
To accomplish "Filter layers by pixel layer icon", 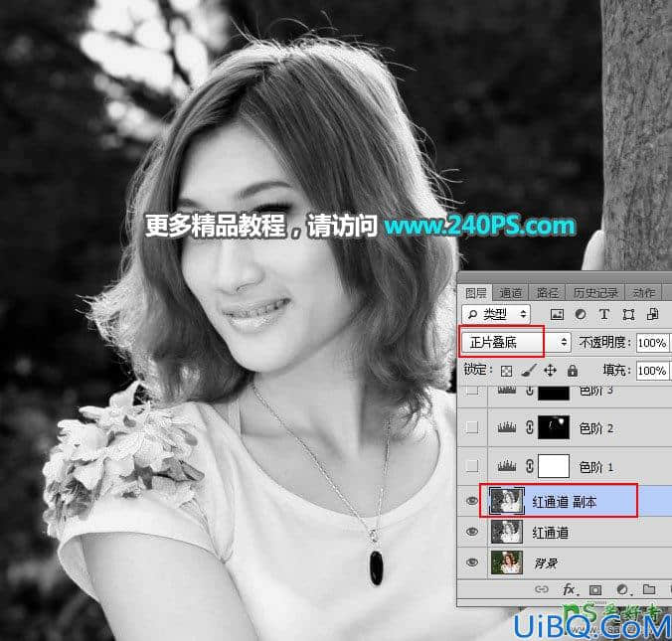I will 557,314.
